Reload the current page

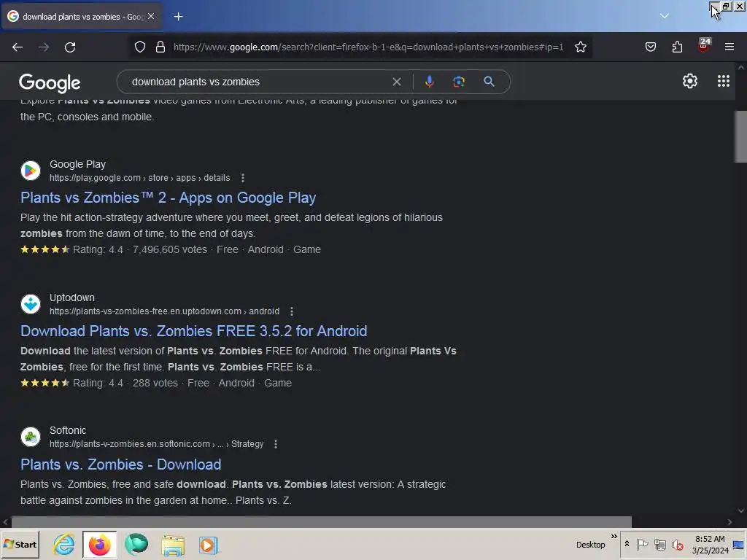(70, 47)
